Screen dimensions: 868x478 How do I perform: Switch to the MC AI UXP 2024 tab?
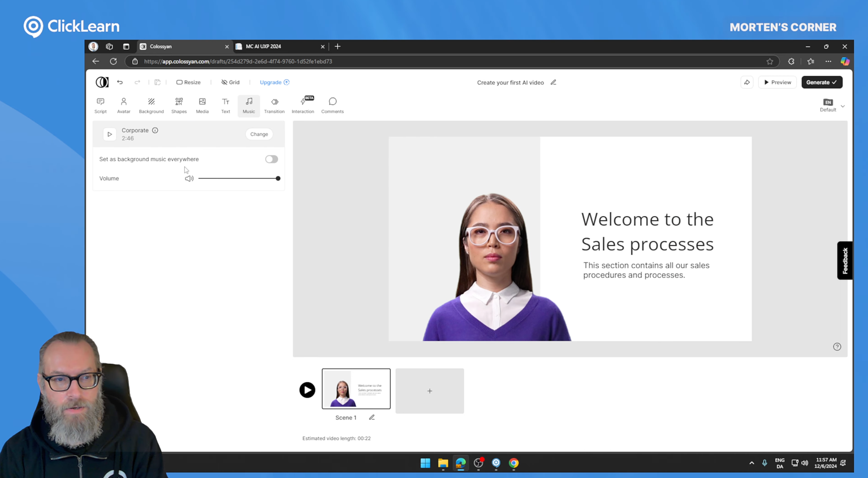(263, 46)
